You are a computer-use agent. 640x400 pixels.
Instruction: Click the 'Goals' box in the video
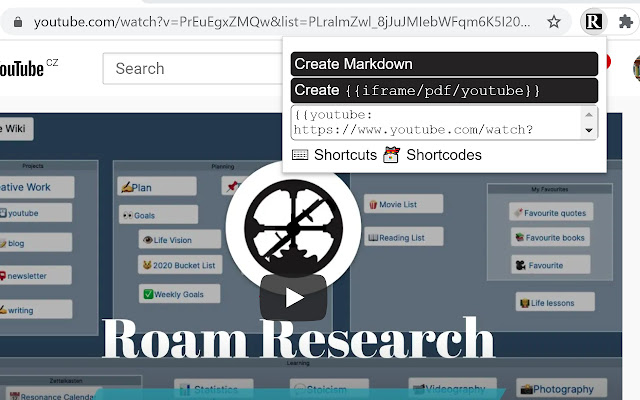(158, 215)
